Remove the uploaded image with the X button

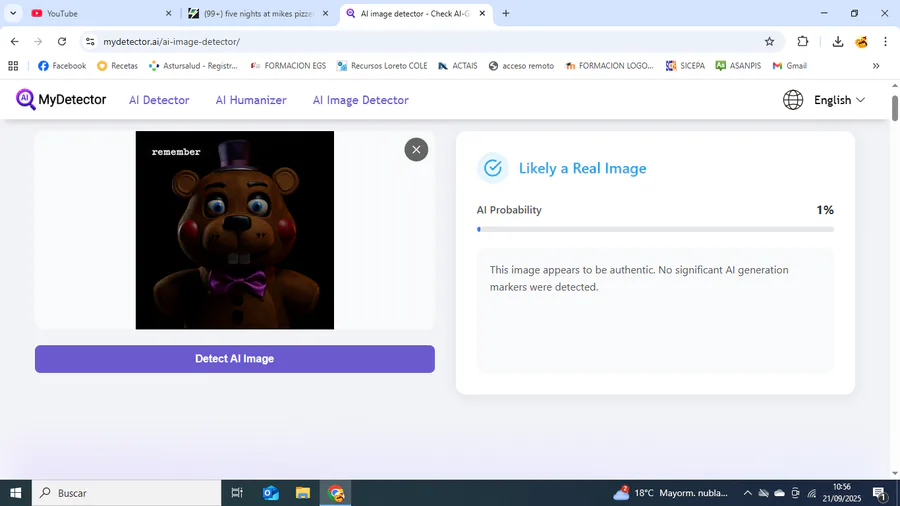coord(416,150)
